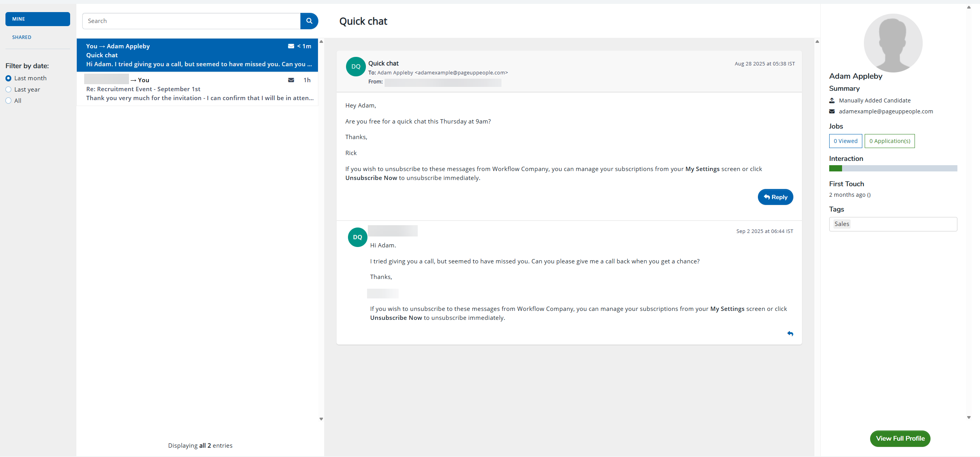Select the All date filter

9,101
